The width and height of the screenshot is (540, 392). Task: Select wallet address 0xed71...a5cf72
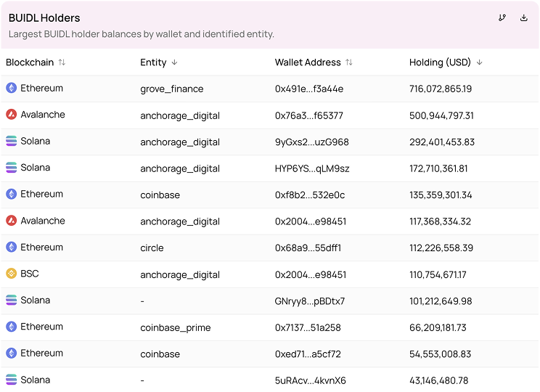coord(308,354)
